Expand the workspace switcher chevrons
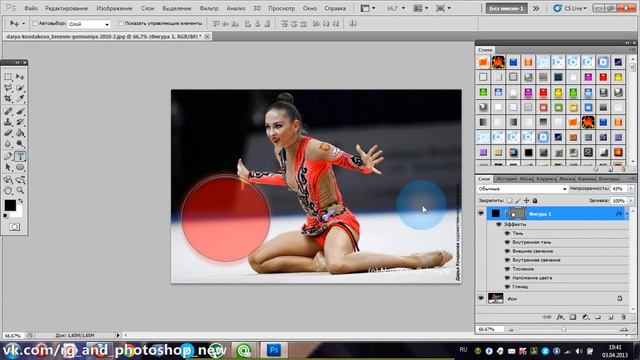 coord(536,8)
